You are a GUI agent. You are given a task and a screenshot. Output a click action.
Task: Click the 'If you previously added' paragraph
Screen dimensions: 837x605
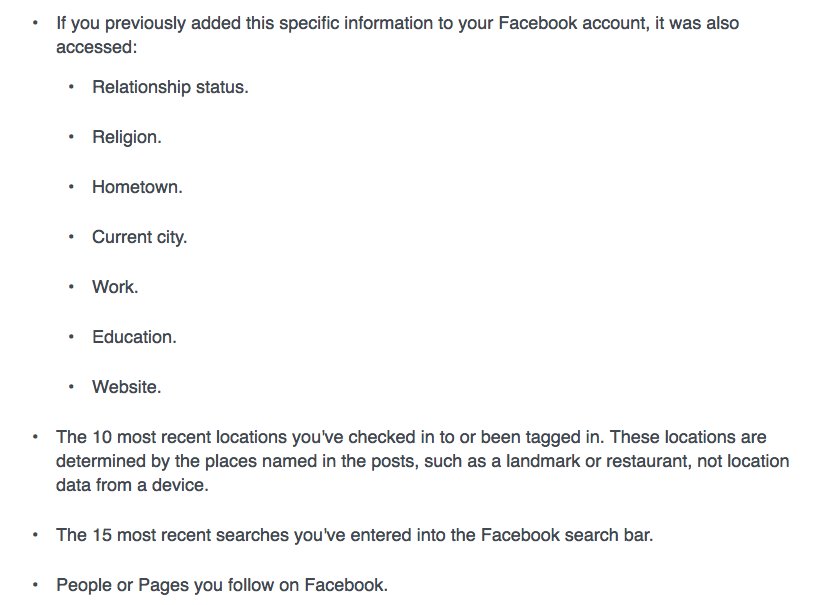[x=397, y=34]
